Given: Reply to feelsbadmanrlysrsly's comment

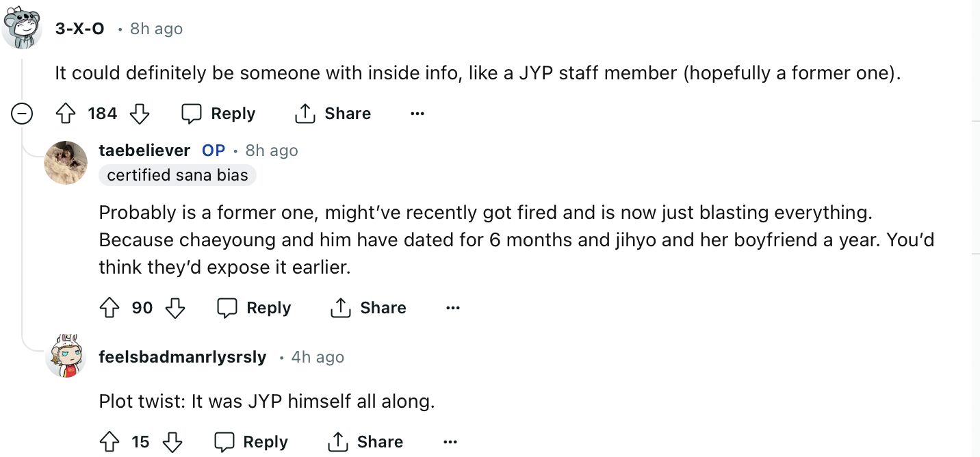Looking at the screenshot, I should 251,442.
